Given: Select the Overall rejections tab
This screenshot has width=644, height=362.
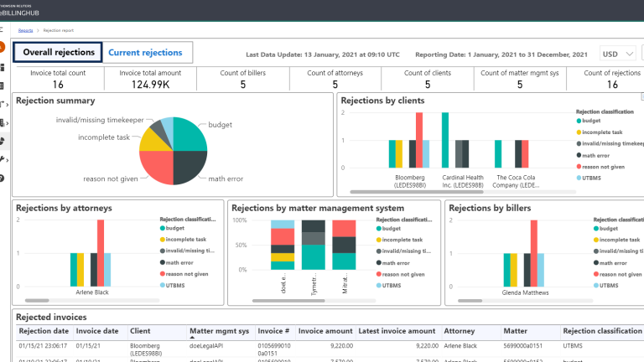Looking at the screenshot, I should tap(58, 53).
